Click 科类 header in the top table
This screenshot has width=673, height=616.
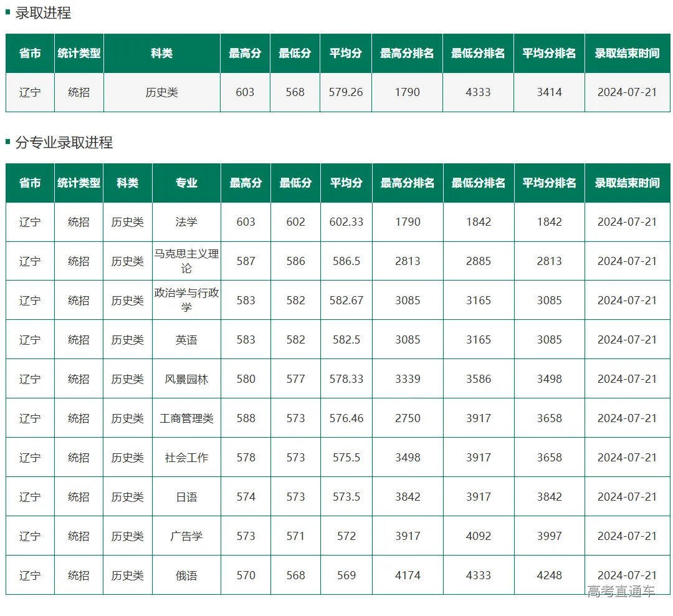(161, 54)
